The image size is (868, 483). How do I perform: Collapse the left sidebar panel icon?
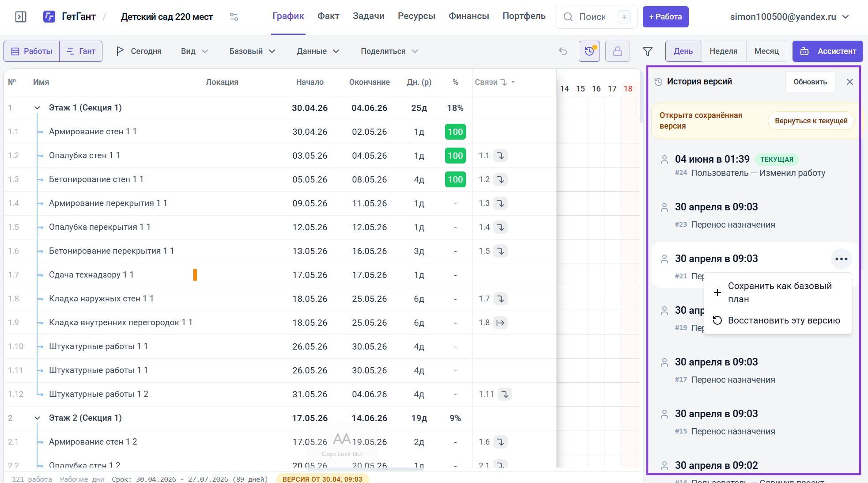pyautogui.click(x=21, y=17)
